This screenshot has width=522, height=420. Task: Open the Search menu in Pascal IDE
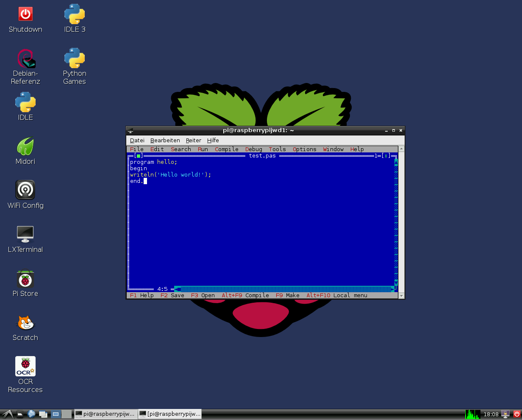[x=181, y=149]
